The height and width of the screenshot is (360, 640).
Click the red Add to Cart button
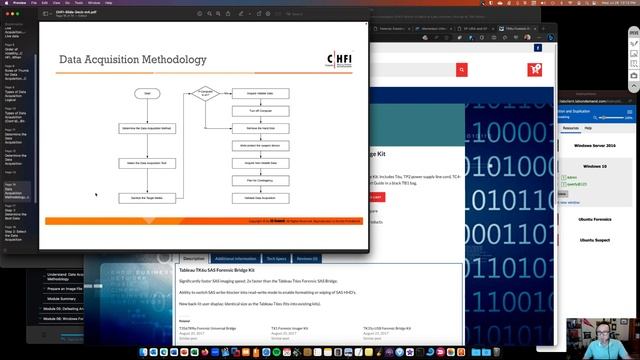[x=376, y=197]
